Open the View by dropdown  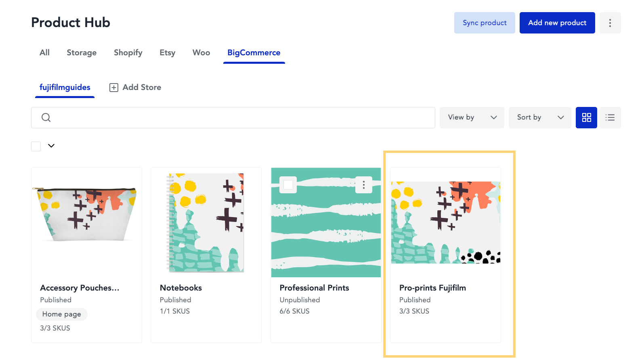472,117
